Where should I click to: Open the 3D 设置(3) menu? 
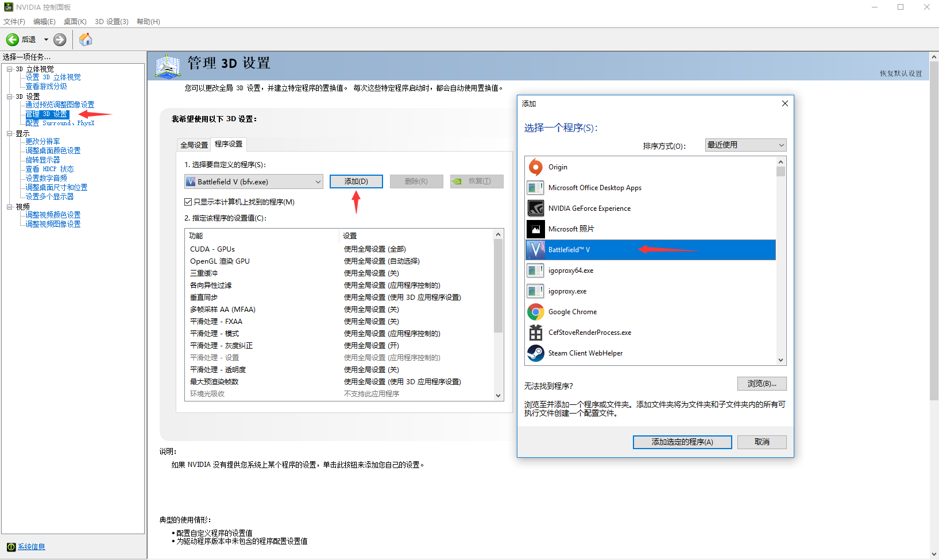tap(111, 22)
